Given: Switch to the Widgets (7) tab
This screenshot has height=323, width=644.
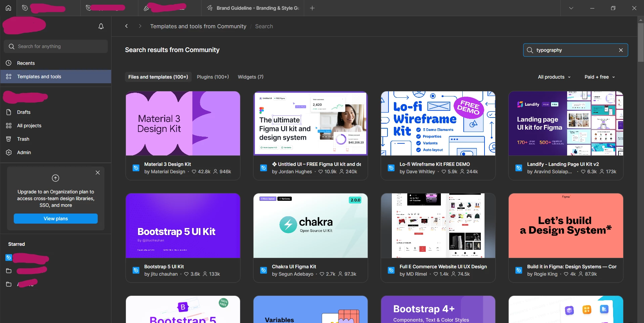Looking at the screenshot, I should point(250,77).
